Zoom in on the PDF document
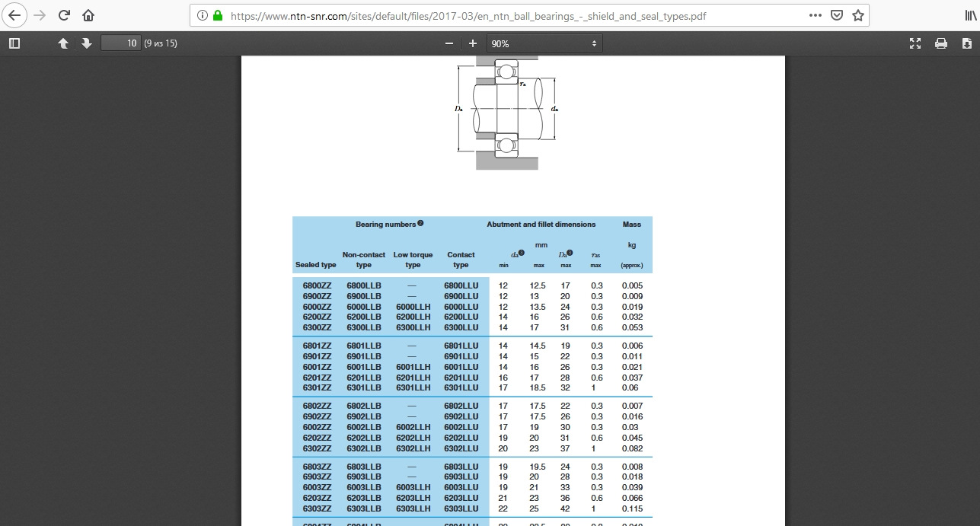The image size is (980, 526). click(x=473, y=43)
